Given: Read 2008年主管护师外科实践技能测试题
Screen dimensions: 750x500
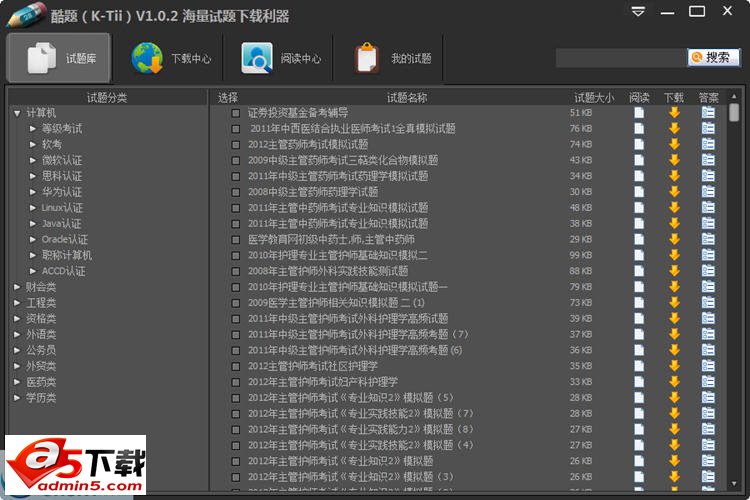Looking at the screenshot, I should coord(639,271).
